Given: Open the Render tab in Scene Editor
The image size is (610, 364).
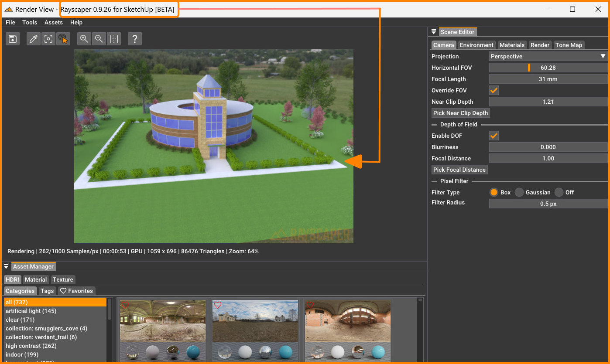Looking at the screenshot, I should pos(540,45).
